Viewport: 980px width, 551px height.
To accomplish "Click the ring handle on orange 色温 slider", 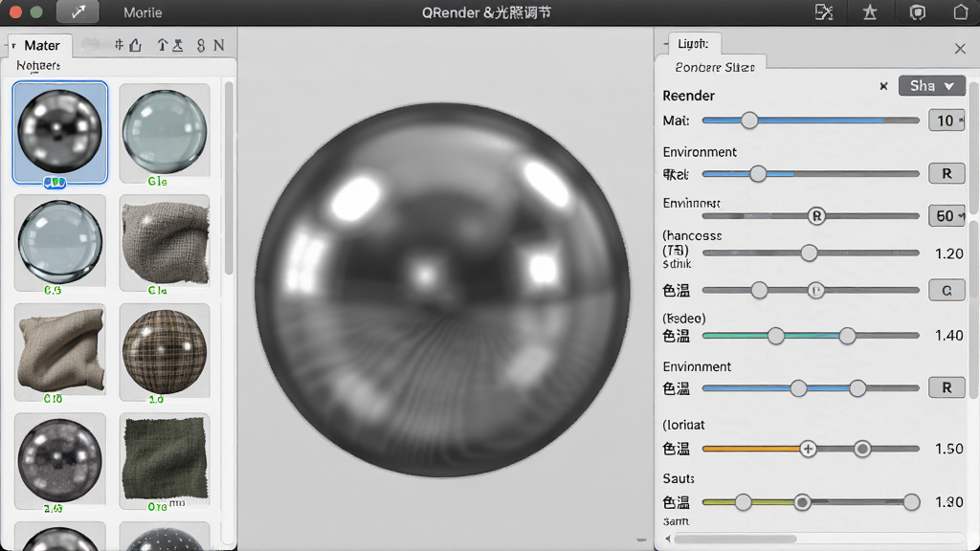I will [862, 449].
